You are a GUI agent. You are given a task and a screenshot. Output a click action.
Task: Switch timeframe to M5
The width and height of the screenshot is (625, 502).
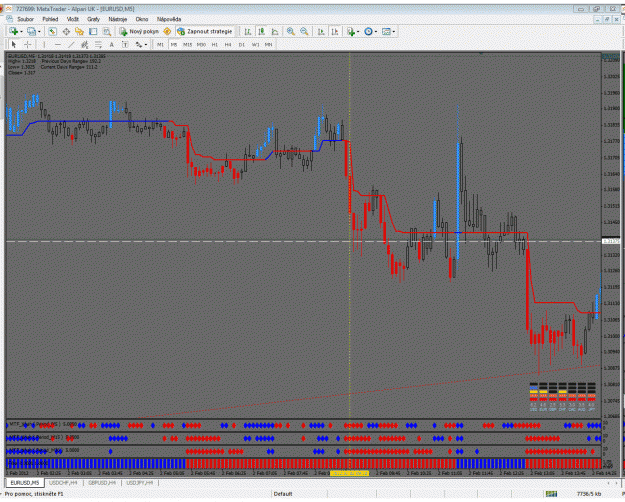click(x=174, y=45)
